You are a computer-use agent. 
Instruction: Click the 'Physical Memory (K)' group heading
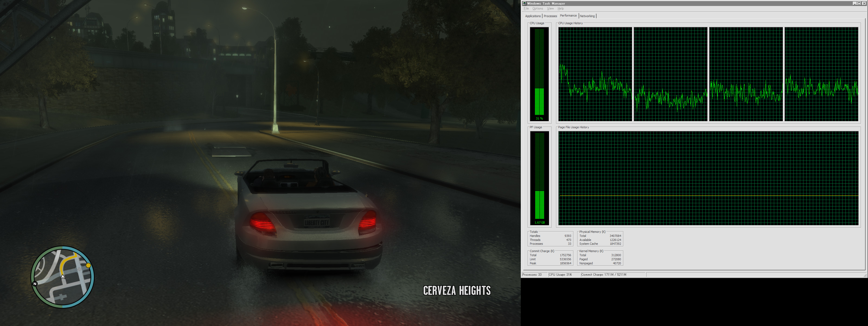[592, 232]
